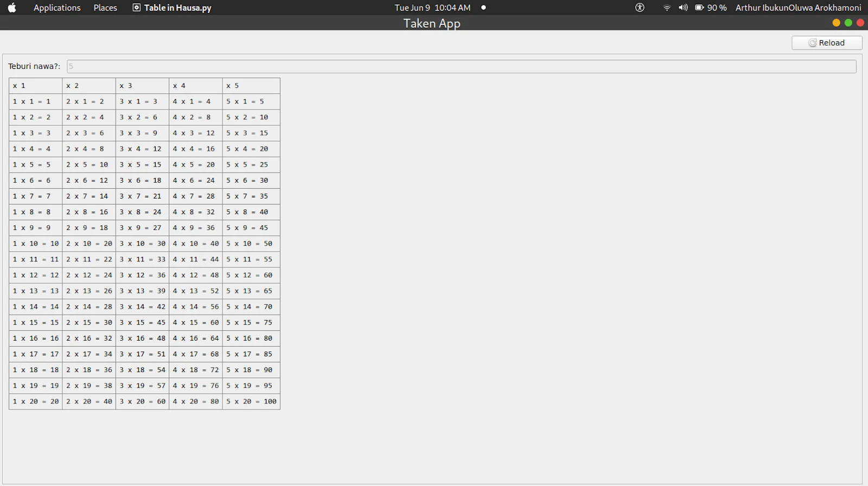Click the cell '3 x 15 = 45'
This screenshot has height=486, width=868.
(142, 322)
